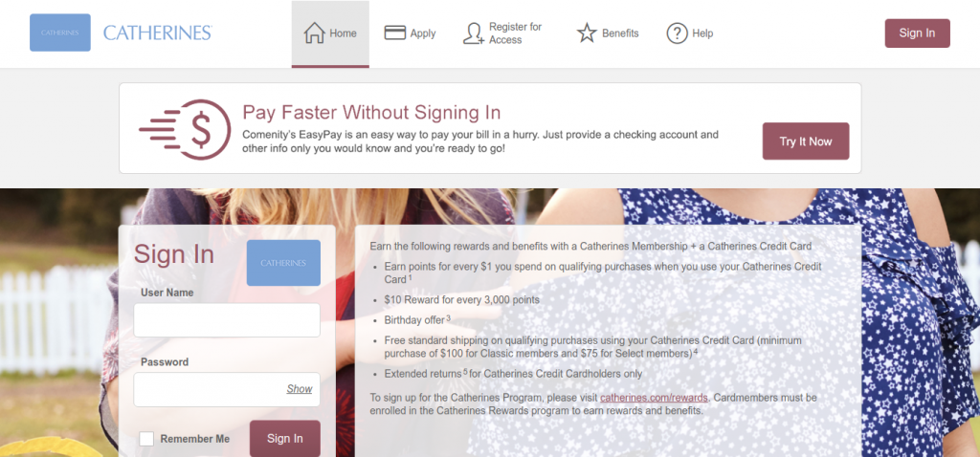The width and height of the screenshot is (980, 457).
Task: Click the Catherines card image in Sign In panel
Action: (x=283, y=263)
